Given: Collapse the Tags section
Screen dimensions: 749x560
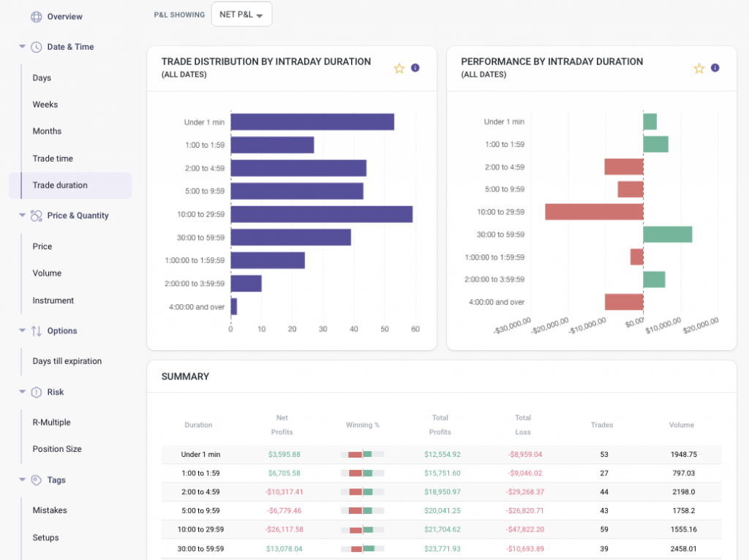Looking at the screenshot, I should pyautogui.click(x=22, y=480).
